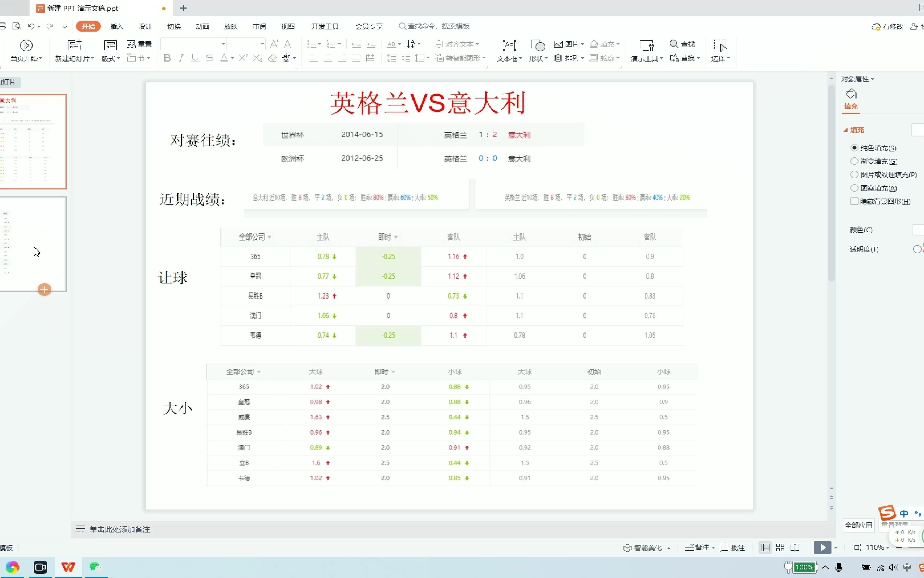This screenshot has width=924, height=578.
Task: Open the 插入 ribbon tab
Action: [117, 26]
